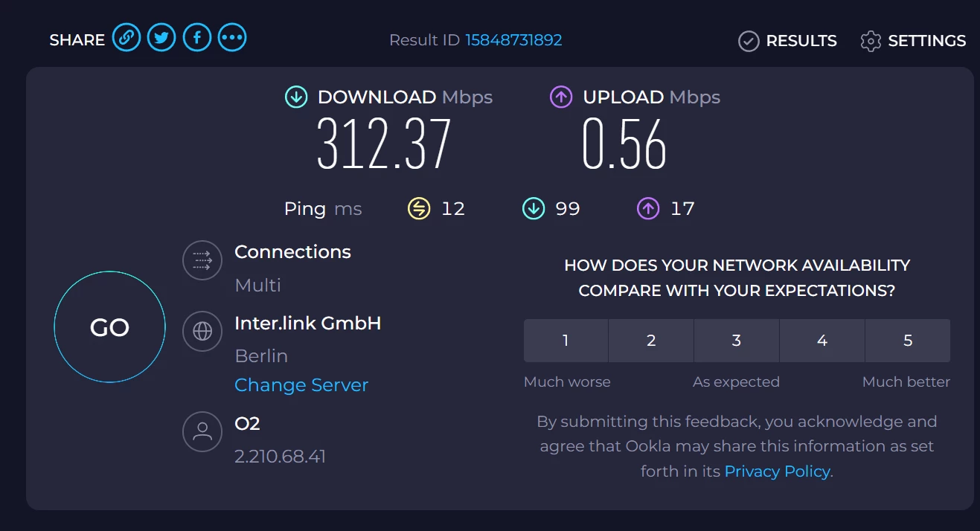Image resolution: width=980 pixels, height=531 pixels.
Task: Open the Privacy Policy link
Action: (x=777, y=472)
